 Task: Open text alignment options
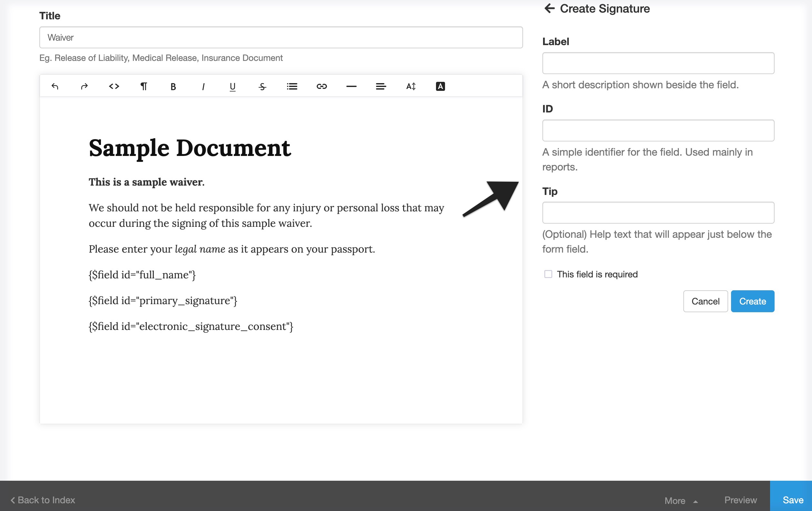tap(381, 87)
